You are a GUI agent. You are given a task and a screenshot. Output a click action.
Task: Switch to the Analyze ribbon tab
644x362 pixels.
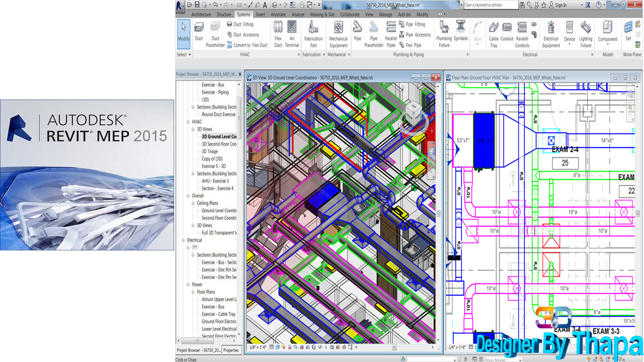[298, 15]
